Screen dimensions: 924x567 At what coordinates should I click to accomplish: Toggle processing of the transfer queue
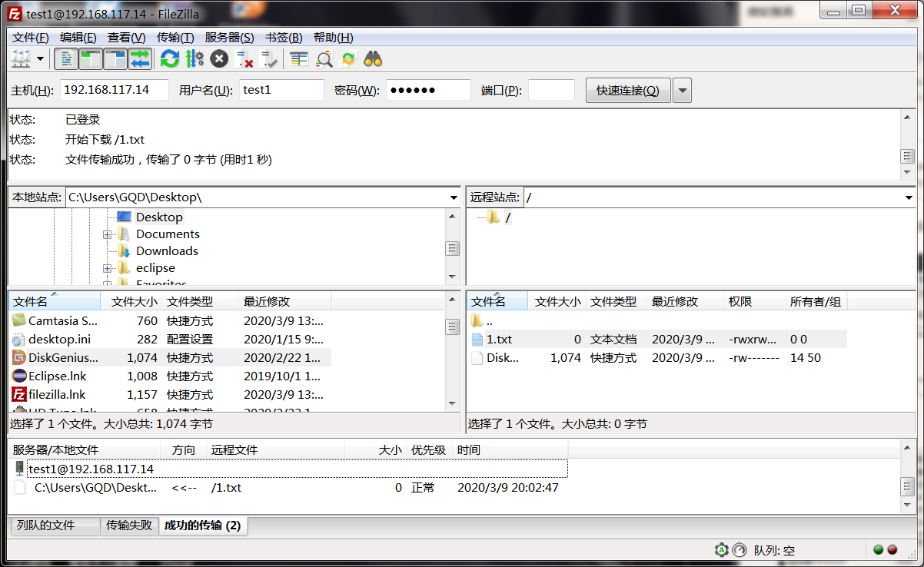tap(194, 58)
